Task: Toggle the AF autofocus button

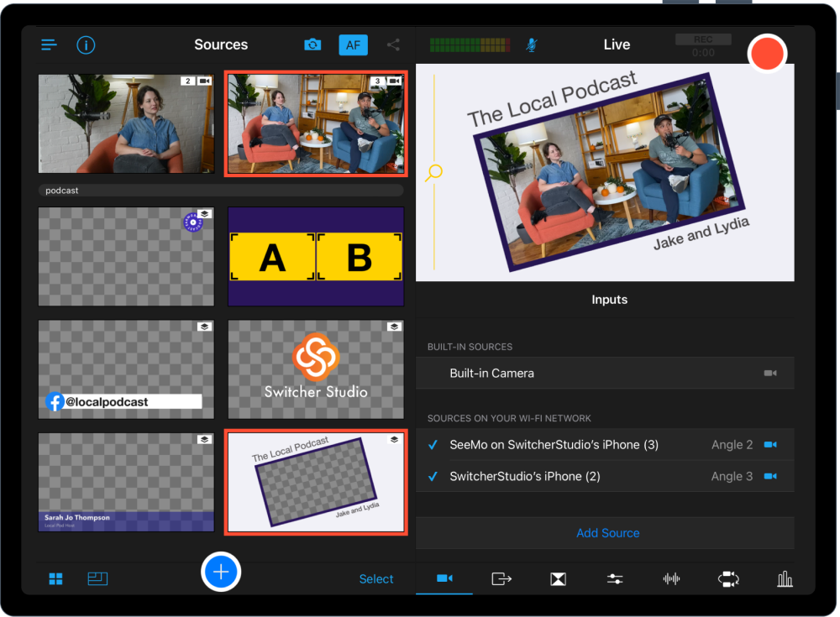Action: (x=353, y=44)
